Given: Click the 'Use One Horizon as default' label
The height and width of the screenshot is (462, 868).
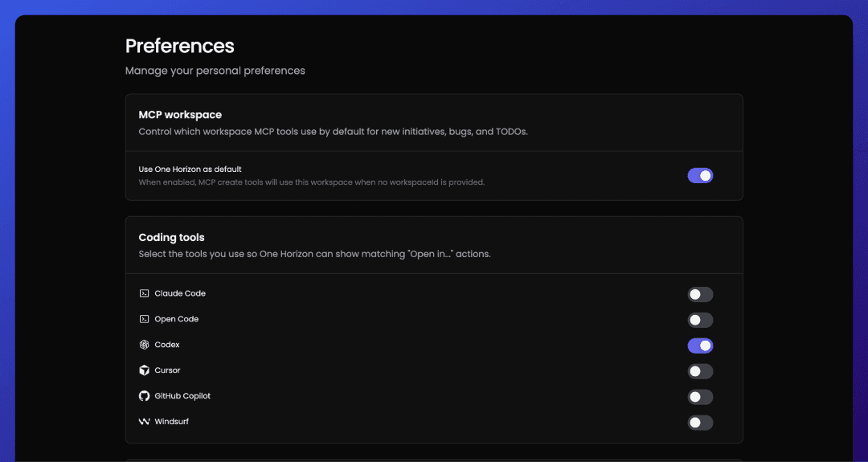Looking at the screenshot, I should 190,170.
